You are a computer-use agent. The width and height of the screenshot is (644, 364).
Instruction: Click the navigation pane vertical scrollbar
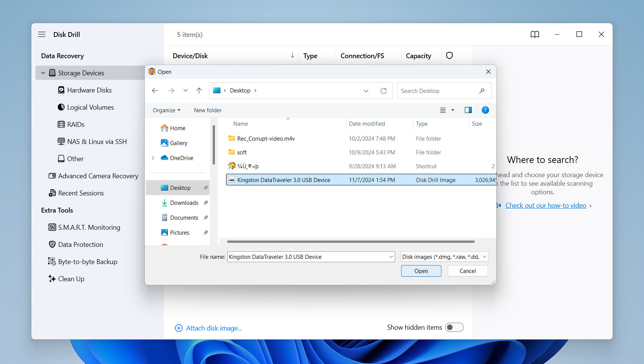click(214, 145)
